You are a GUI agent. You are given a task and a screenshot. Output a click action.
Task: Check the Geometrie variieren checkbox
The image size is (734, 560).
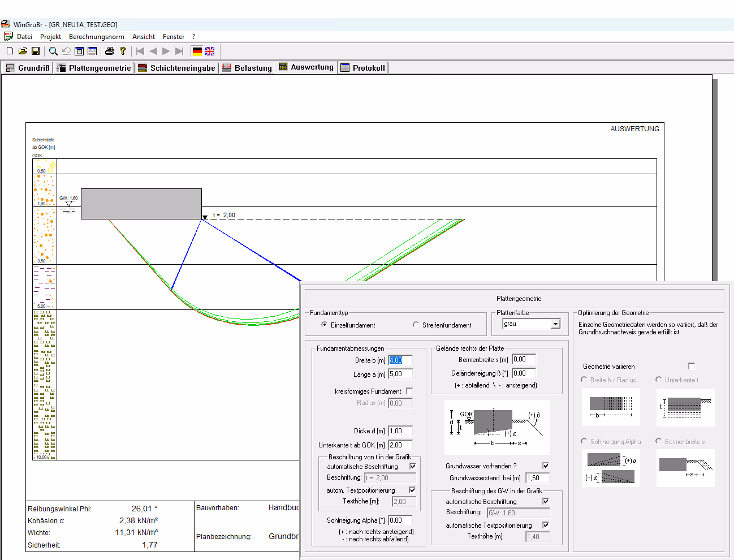692,366
